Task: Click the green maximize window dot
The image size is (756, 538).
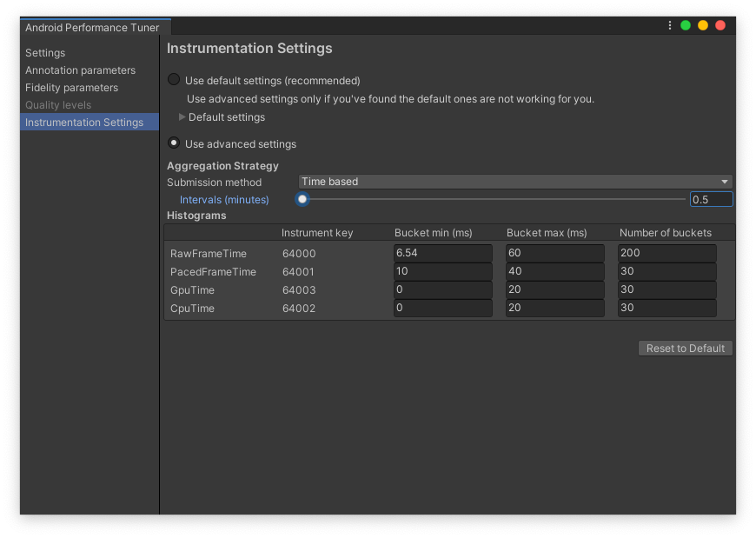Action: pos(686,25)
